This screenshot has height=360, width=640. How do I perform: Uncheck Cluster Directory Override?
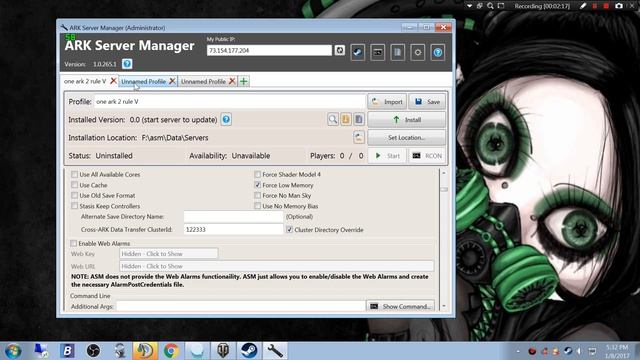click(x=289, y=230)
